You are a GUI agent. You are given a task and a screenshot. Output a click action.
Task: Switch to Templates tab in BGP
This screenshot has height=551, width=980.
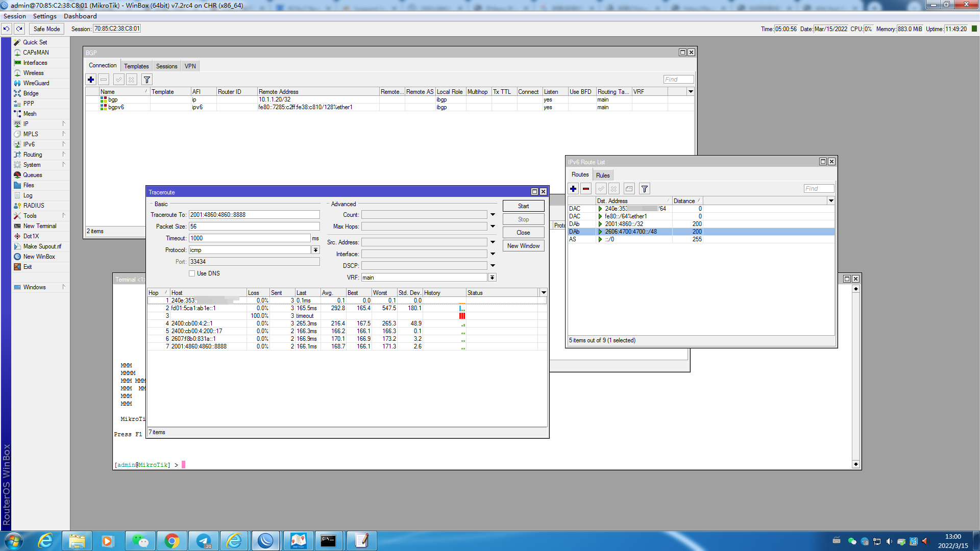click(x=136, y=66)
